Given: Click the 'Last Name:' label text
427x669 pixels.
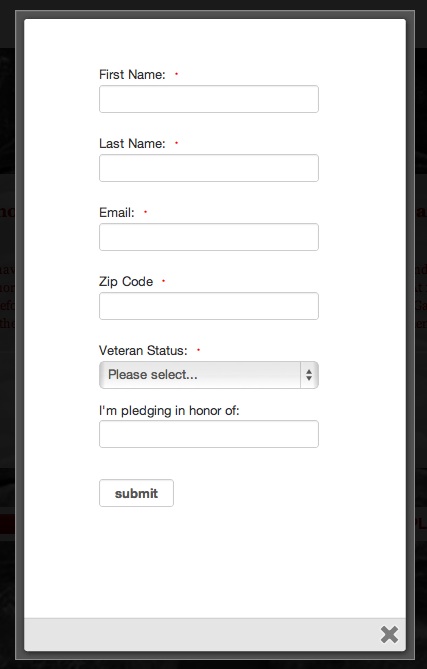Looking at the screenshot, I should [x=132, y=143].
